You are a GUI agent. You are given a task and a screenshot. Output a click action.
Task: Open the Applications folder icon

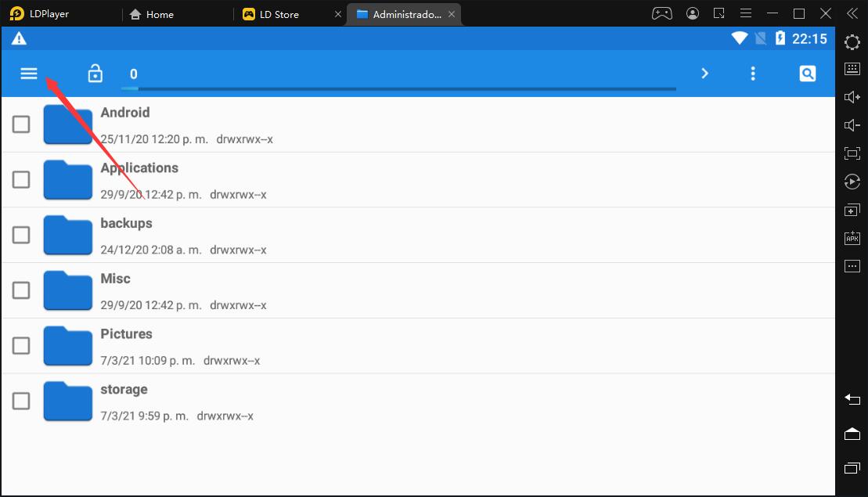(67, 180)
